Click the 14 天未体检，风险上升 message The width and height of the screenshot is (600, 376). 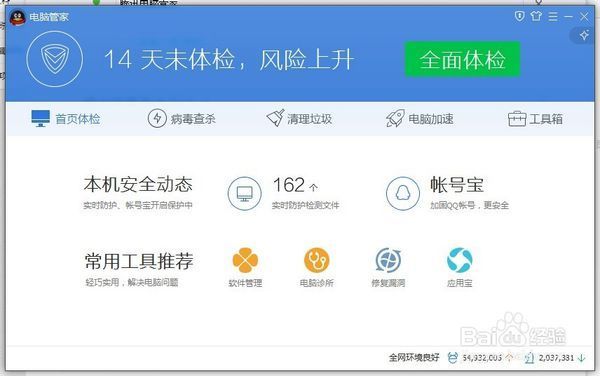point(229,60)
